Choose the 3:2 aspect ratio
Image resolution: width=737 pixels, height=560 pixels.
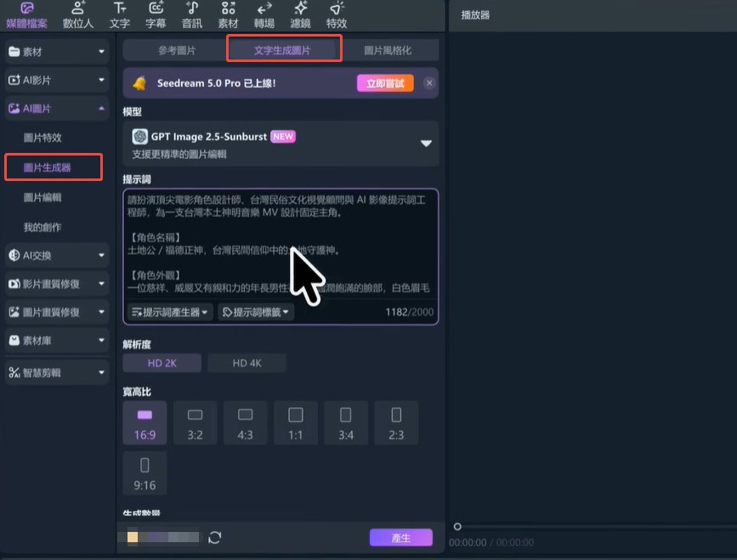[x=195, y=423]
